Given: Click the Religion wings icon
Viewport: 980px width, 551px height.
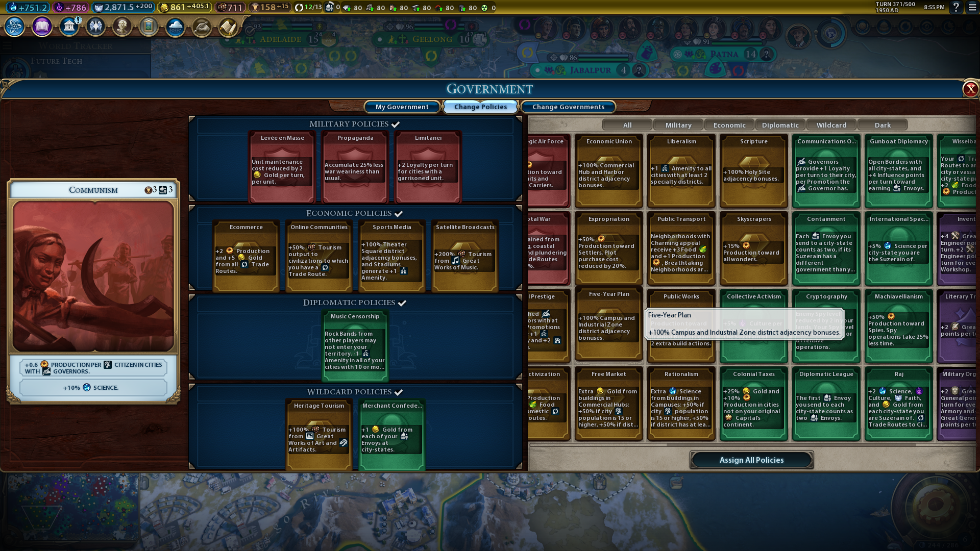Looking at the screenshot, I should pyautogui.click(x=95, y=27).
